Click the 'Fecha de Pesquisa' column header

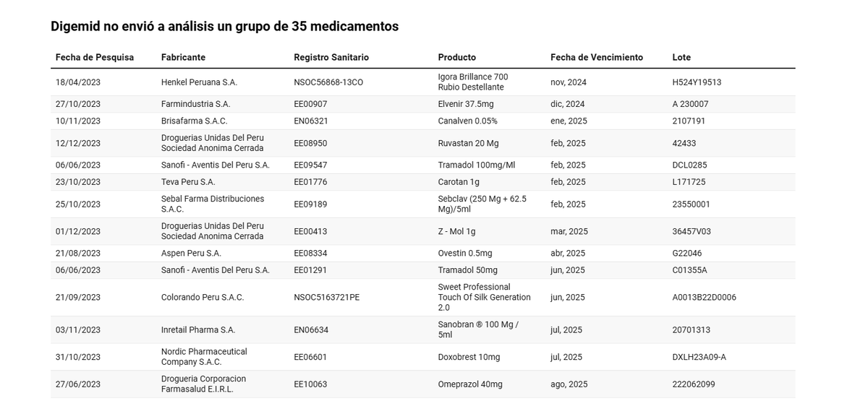(95, 57)
